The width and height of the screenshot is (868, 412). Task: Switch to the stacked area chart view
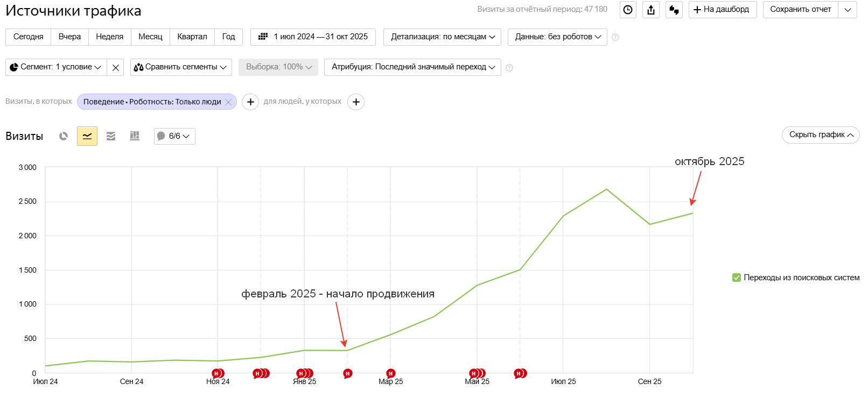click(111, 136)
